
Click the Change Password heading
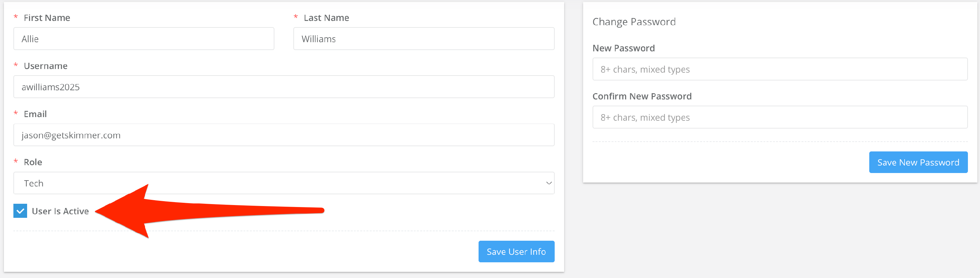pos(634,22)
